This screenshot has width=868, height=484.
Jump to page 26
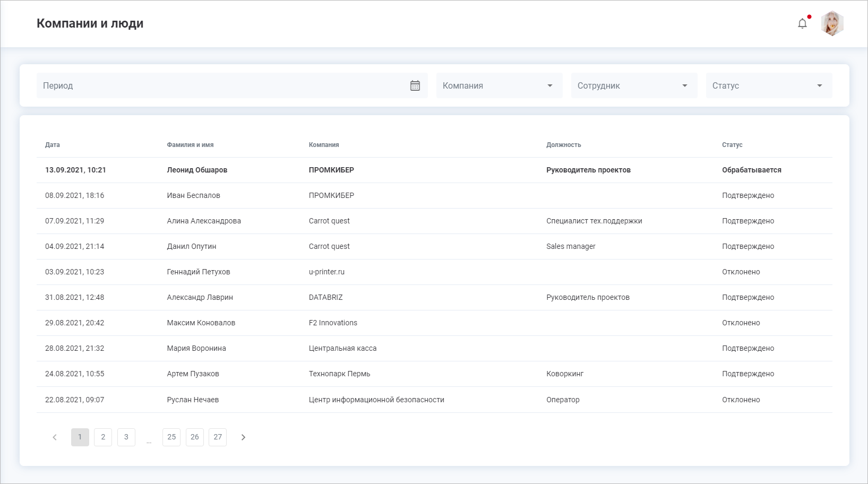coord(195,437)
